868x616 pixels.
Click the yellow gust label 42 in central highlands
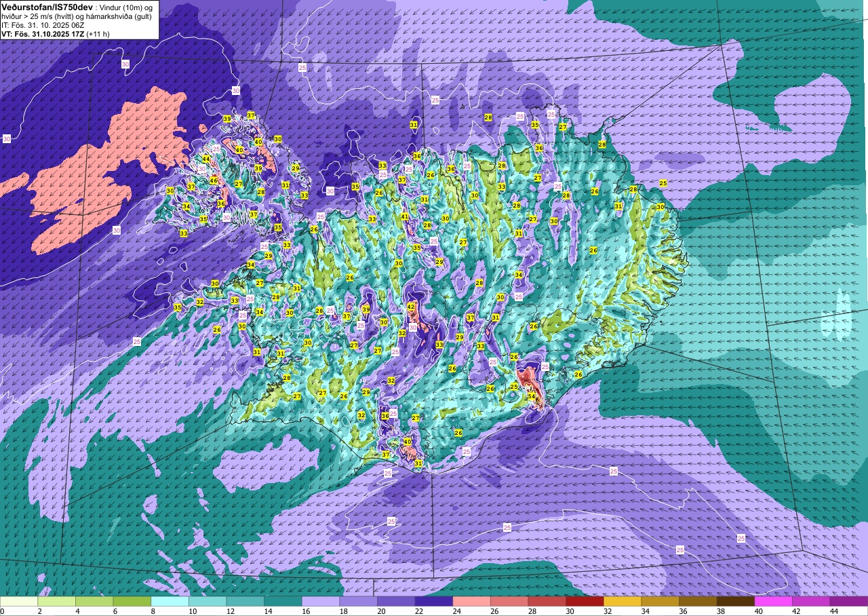coord(411,307)
